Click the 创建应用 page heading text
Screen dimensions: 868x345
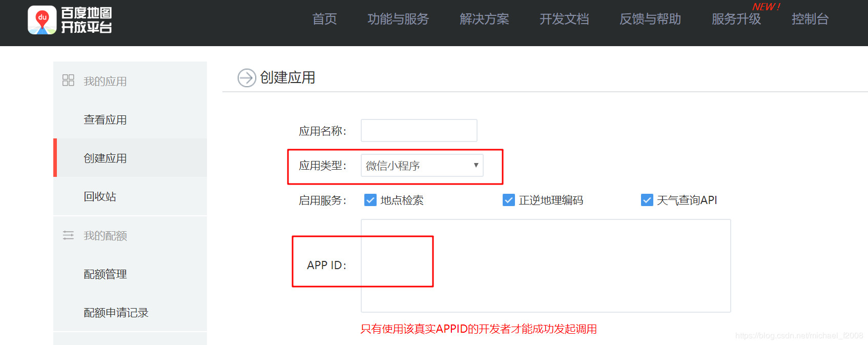[x=287, y=78]
